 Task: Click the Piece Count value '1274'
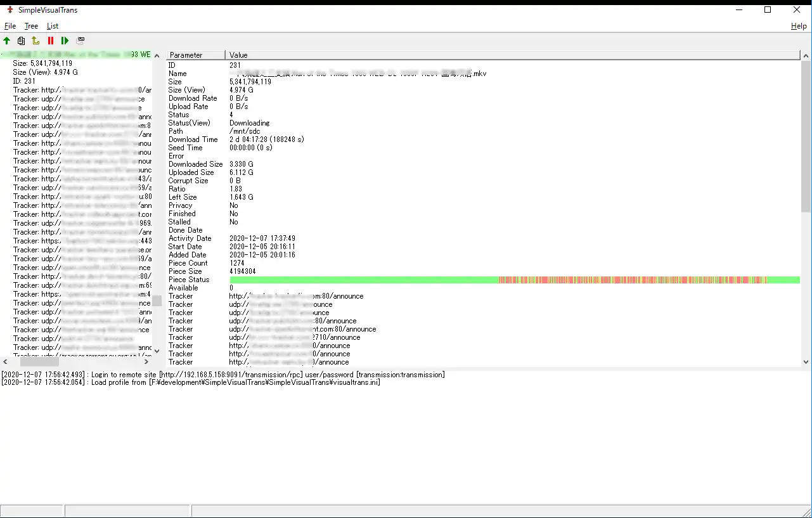pyautogui.click(x=237, y=263)
